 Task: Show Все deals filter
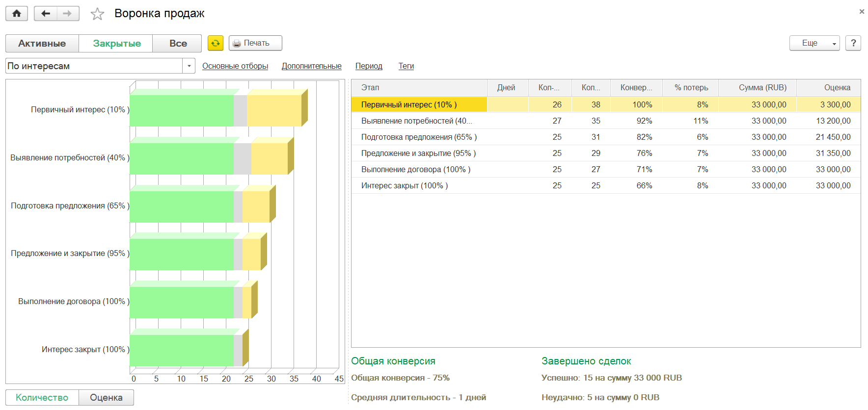(178, 43)
